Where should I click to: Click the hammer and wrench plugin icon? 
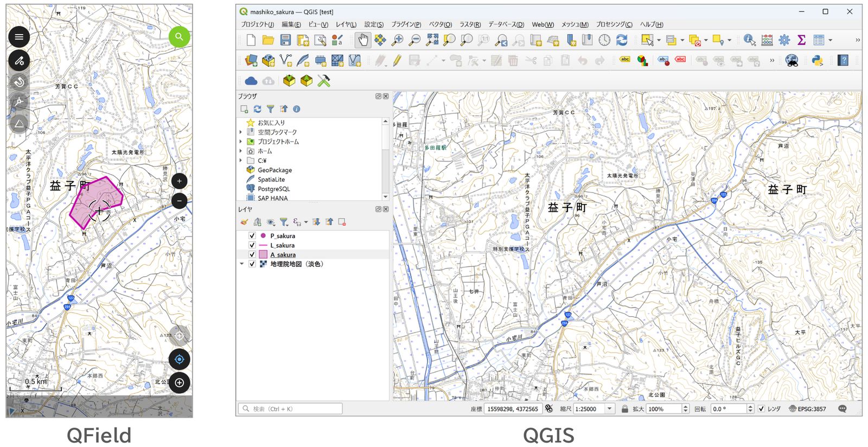[324, 81]
